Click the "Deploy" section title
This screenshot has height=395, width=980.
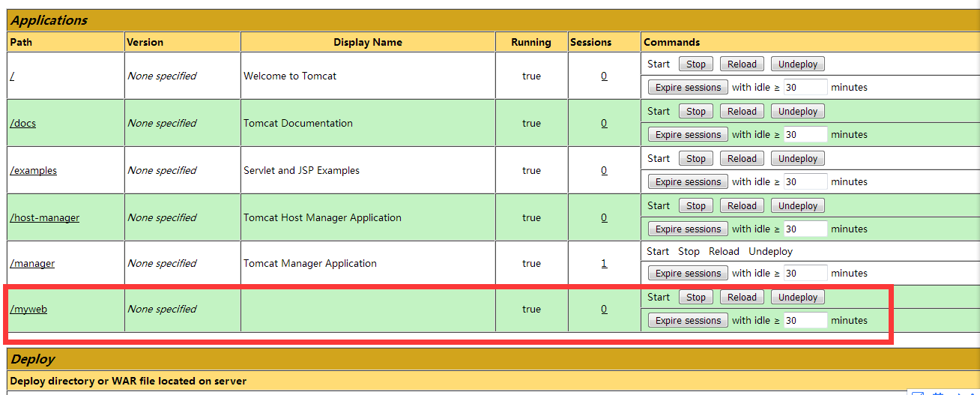33,359
